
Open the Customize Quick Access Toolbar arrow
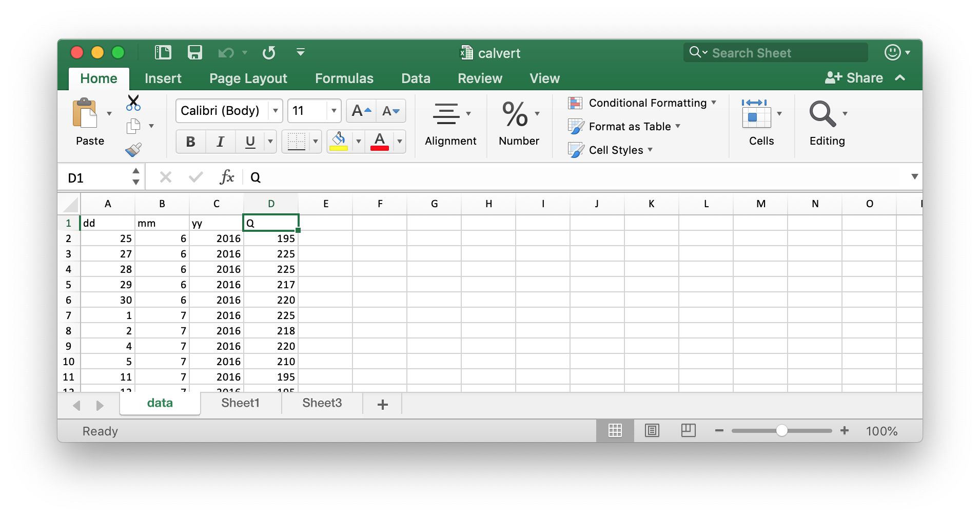tap(301, 52)
